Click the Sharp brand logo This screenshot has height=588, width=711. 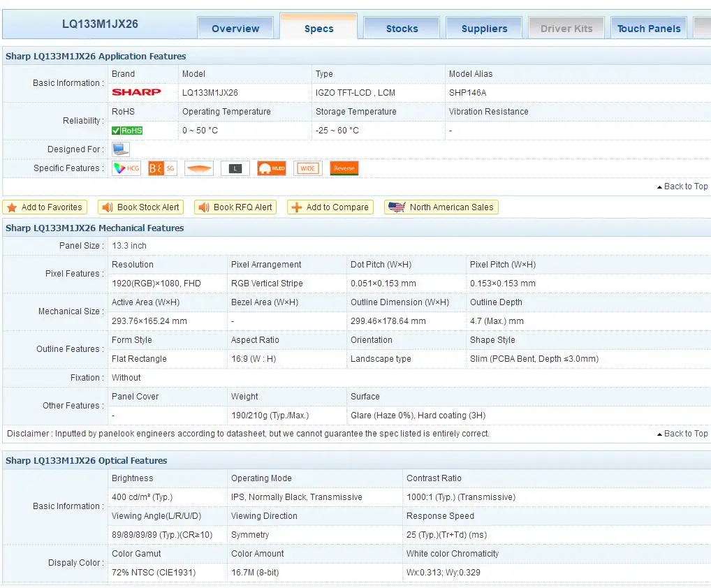point(136,92)
